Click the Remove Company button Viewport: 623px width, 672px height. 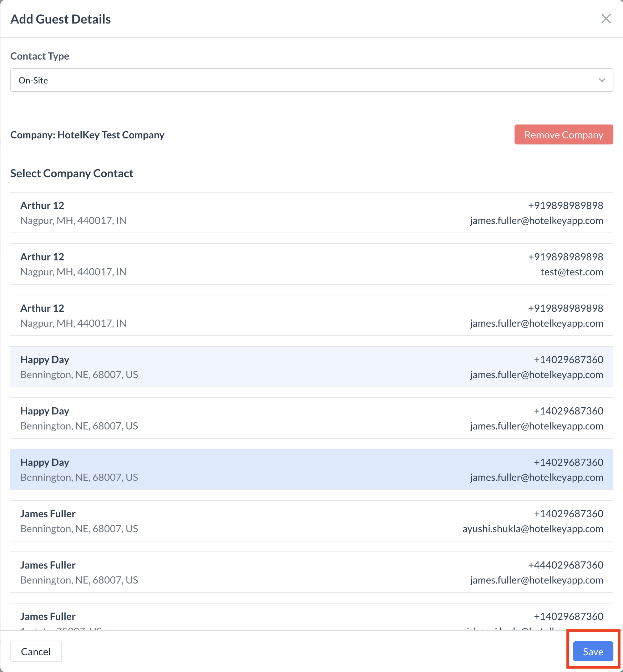[563, 135]
